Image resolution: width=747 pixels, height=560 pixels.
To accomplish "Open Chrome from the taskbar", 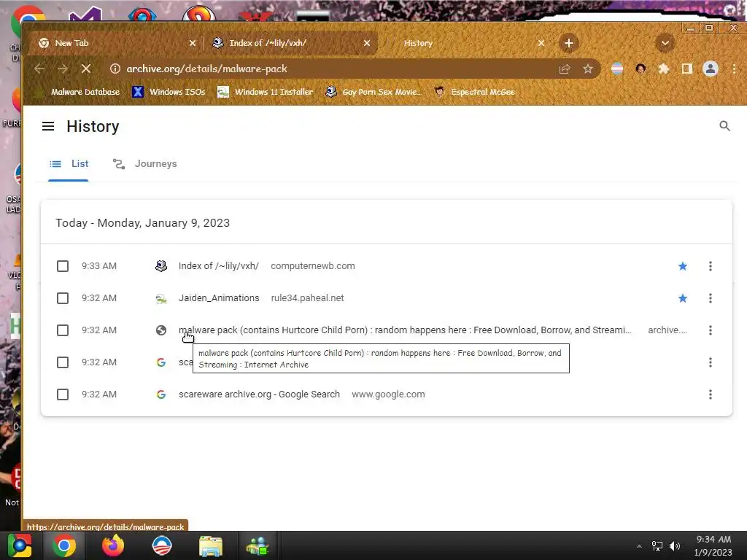I will coord(64,545).
